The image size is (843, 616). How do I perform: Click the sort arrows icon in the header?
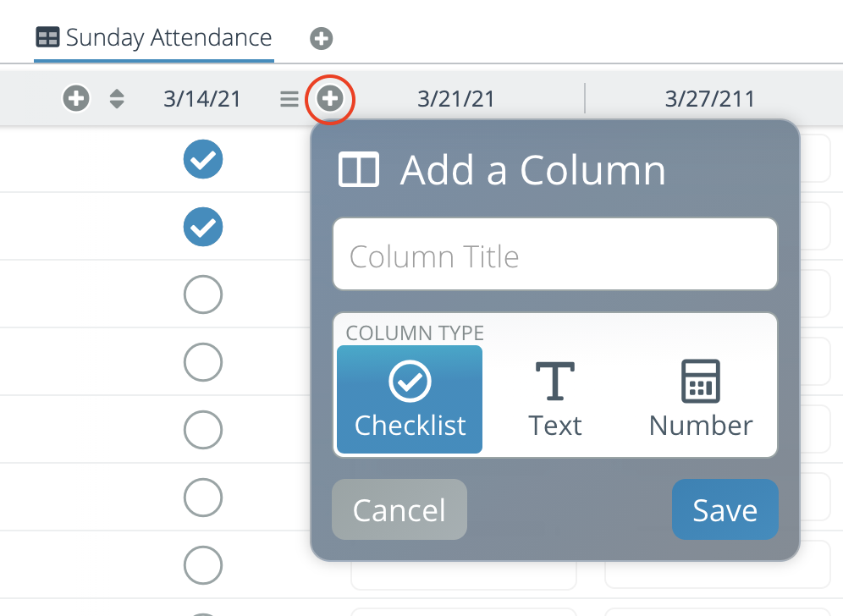point(116,98)
